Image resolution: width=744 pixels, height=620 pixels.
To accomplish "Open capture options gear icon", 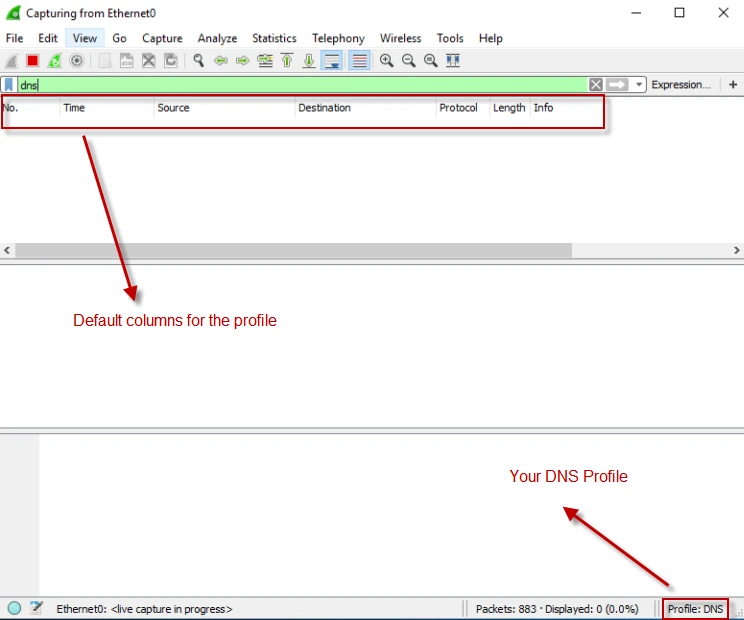I will click(76, 61).
